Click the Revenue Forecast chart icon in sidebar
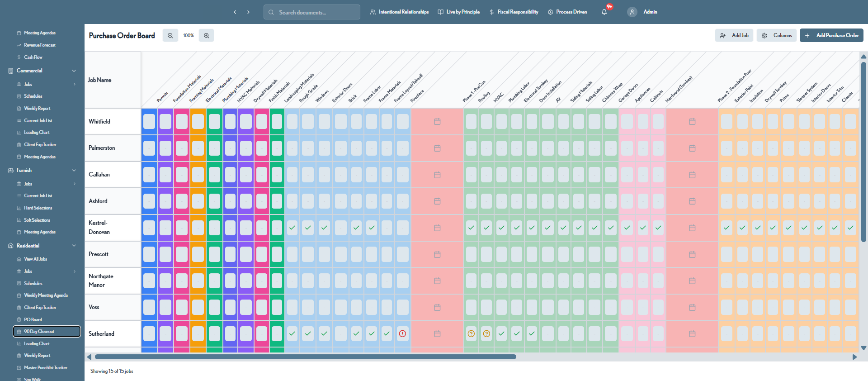Viewport: 868px width, 381px height. click(19, 45)
